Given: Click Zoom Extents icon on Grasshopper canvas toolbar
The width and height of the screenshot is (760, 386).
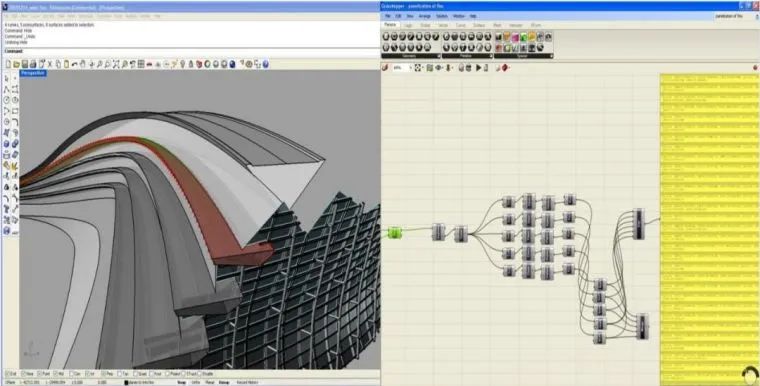Looking at the screenshot, I should tap(417, 68).
